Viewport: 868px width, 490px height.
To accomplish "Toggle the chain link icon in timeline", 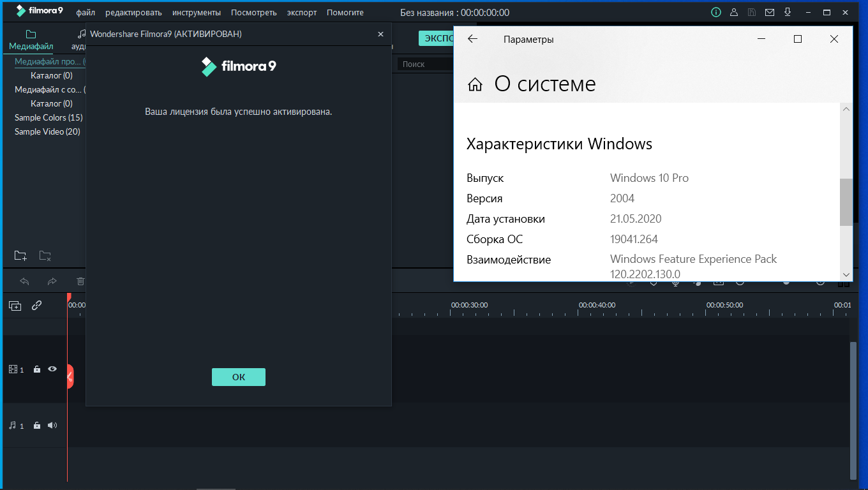I will pos(36,306).
